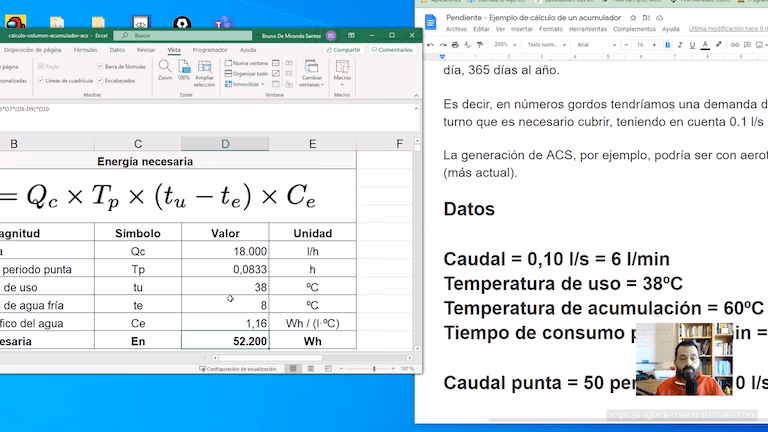Open the Macros button in Excel
The image size is (768, 432).
click(342, 72)
